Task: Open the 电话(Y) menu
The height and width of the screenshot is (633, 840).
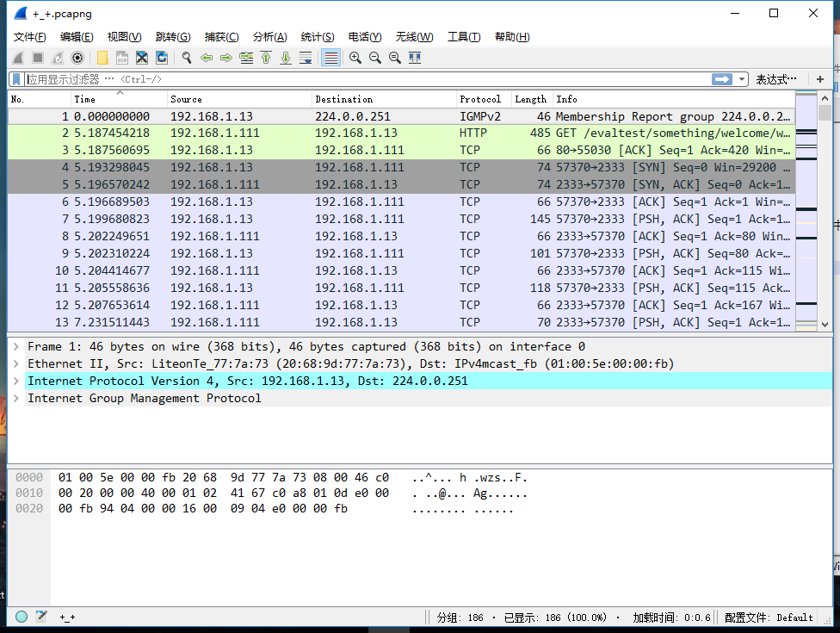Action: click(x=365, y=37)
